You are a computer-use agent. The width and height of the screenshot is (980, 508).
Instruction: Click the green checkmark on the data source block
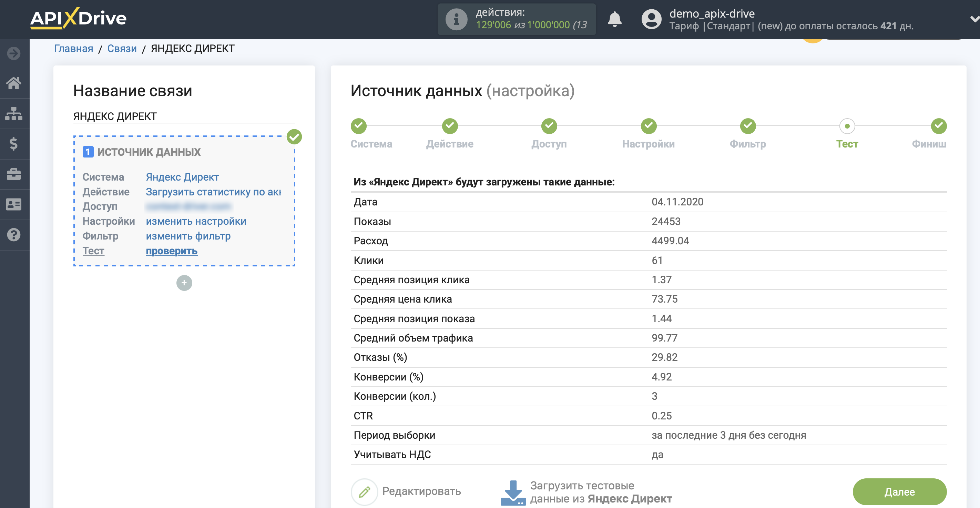point(294,136)
